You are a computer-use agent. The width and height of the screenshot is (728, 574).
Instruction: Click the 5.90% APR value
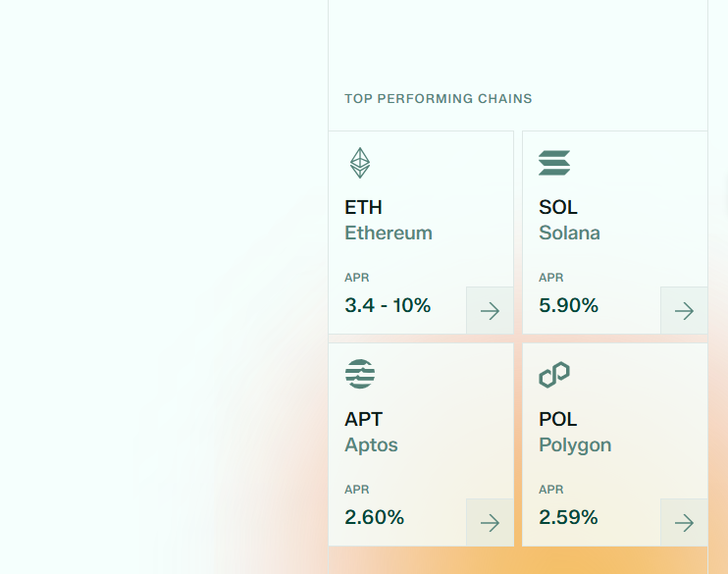tap(568, 305)
